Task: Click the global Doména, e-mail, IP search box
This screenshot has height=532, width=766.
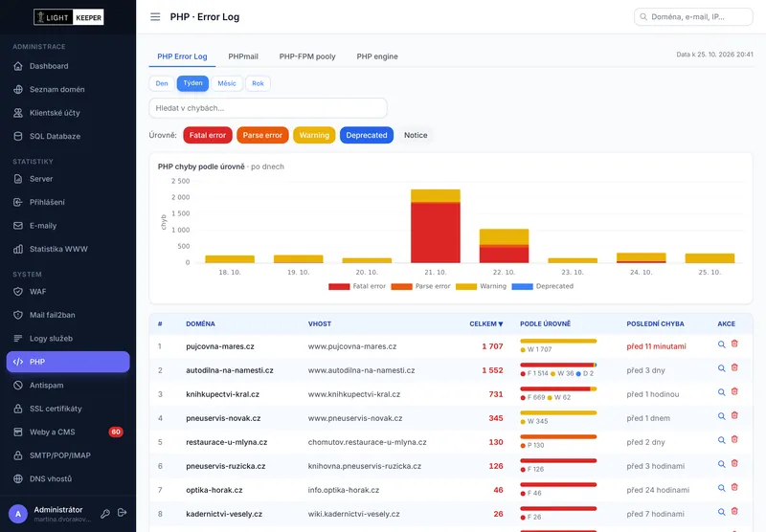Action: tap(693, 17)
